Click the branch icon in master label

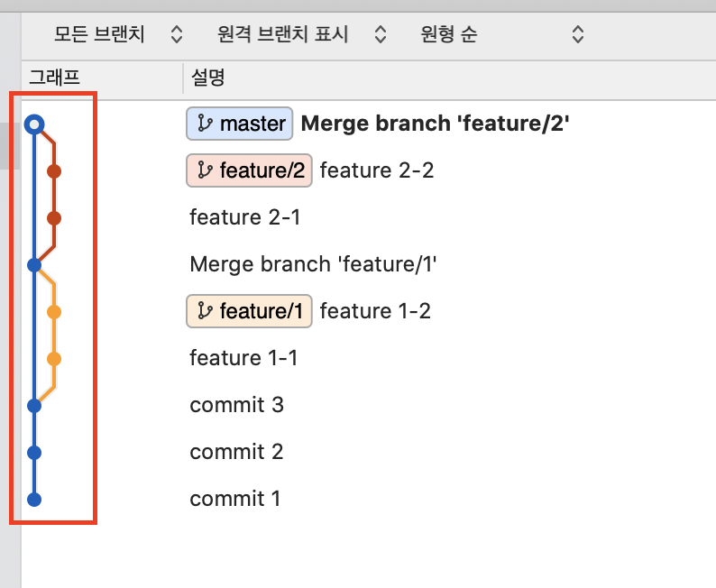(x=205, y=124)
